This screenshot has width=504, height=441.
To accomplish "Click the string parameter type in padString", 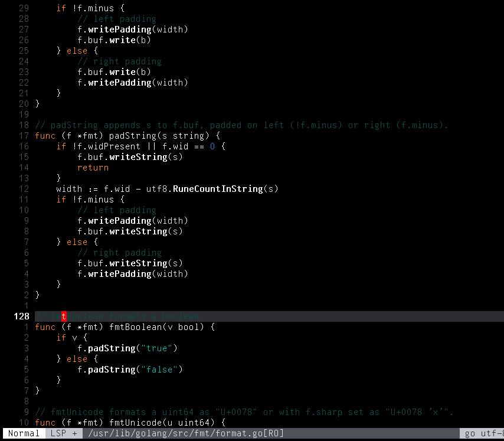I will point(188,136).
